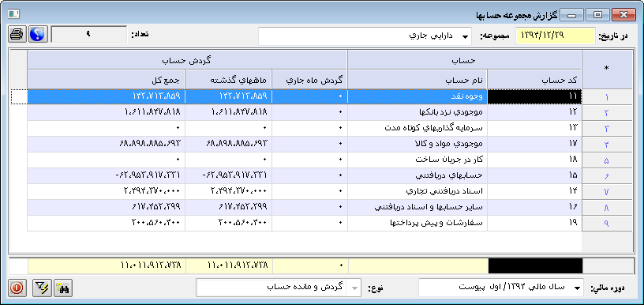Click جمع کل value for وجوه نقد row
The height and width of the screenshot is (305, 644).
[x=106, y=97]
